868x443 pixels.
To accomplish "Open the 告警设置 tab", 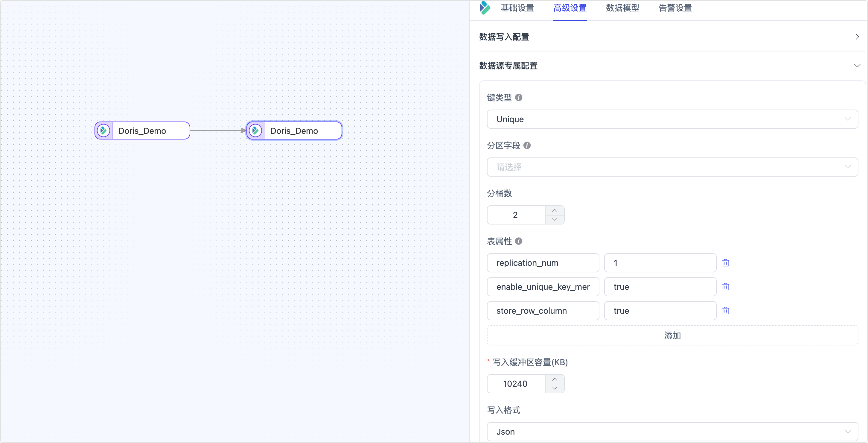I will pos(675,8).
